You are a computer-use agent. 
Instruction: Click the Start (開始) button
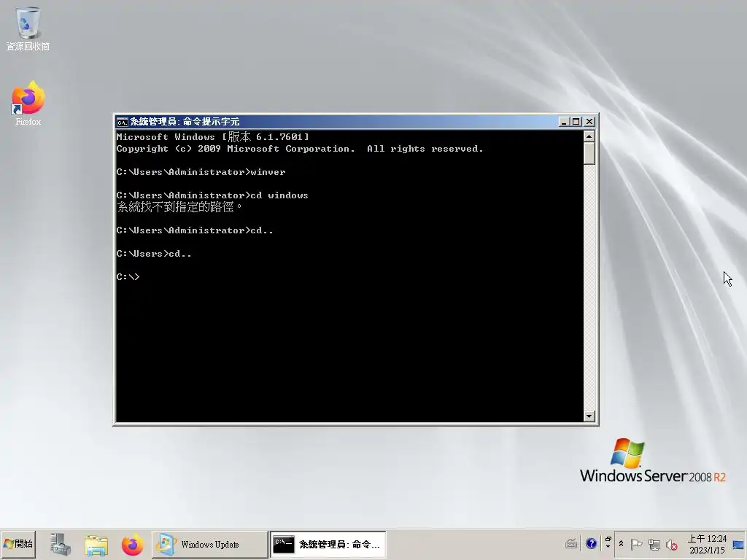18,544
